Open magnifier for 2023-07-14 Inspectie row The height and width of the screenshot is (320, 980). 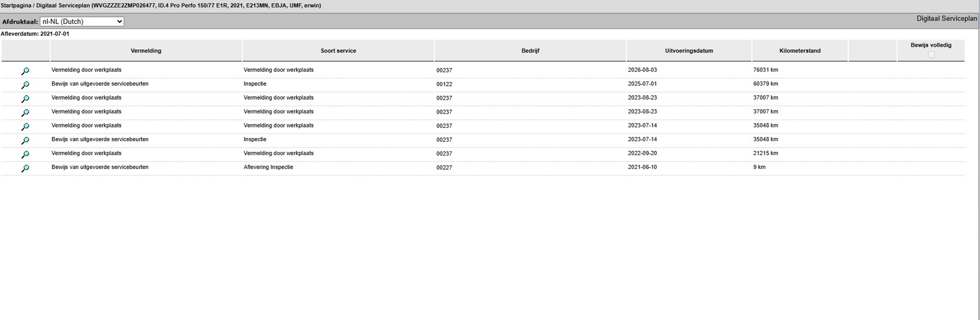point(25,141)
